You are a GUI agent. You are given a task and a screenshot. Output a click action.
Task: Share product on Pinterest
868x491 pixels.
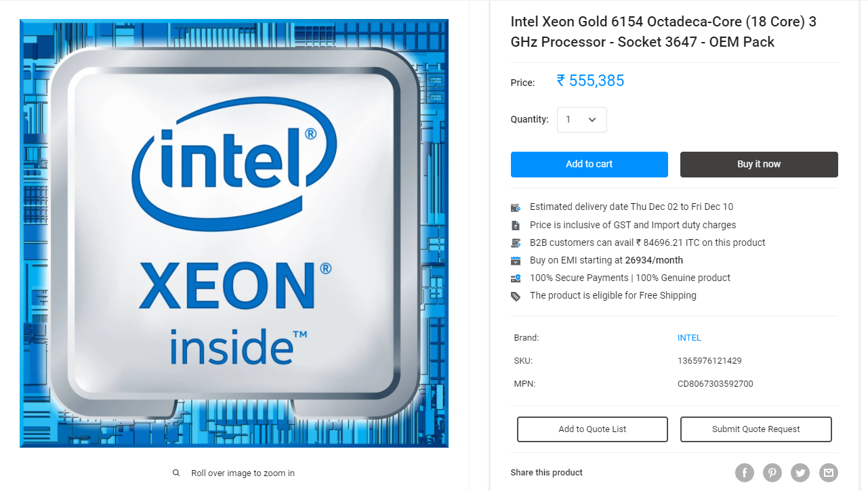772,472
